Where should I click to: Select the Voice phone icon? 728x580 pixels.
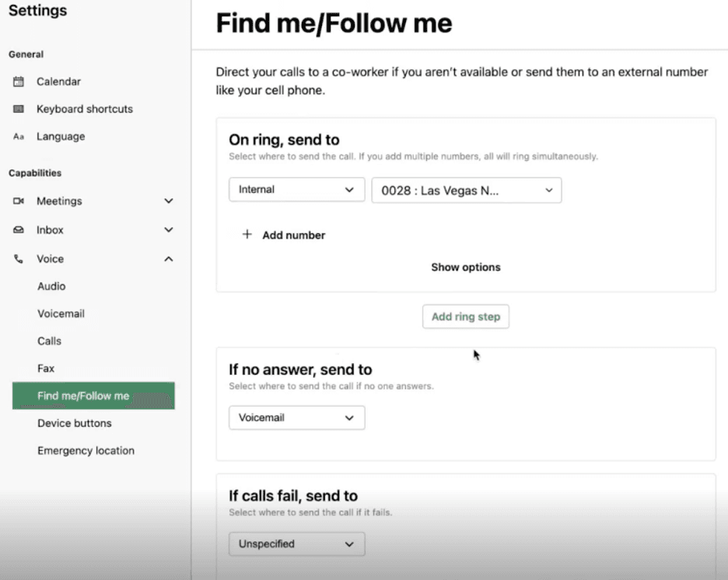pos(19,258)
